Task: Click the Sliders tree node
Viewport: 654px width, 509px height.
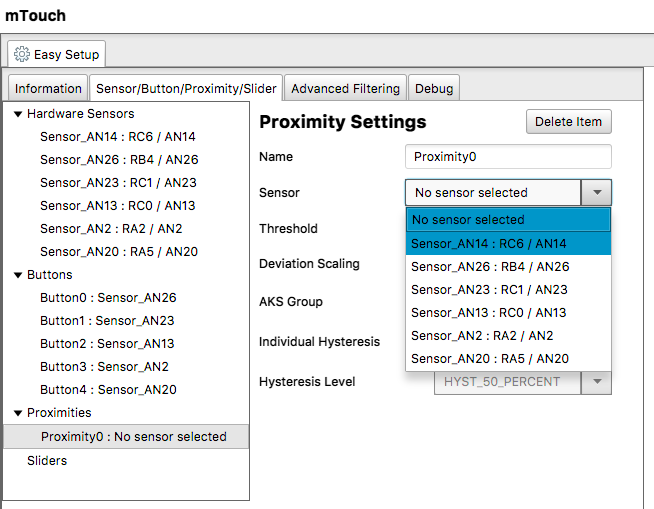Action: (x=47, y=461)
